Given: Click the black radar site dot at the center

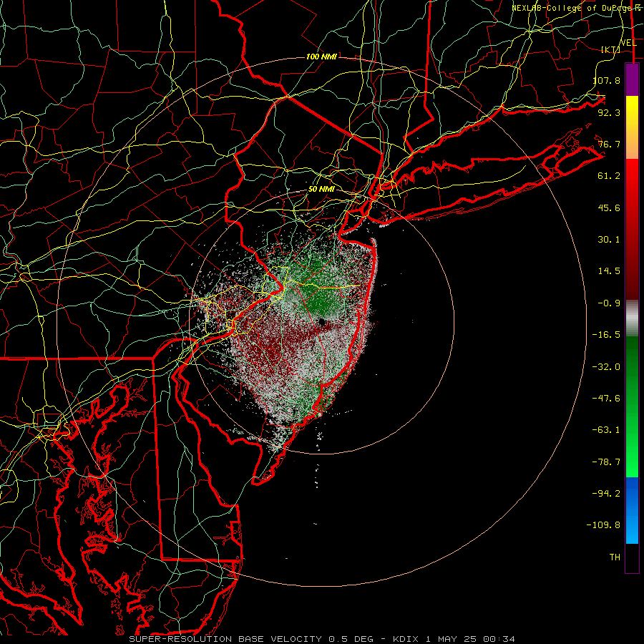Looking at the screenshot, I should (x=321, y=321).
